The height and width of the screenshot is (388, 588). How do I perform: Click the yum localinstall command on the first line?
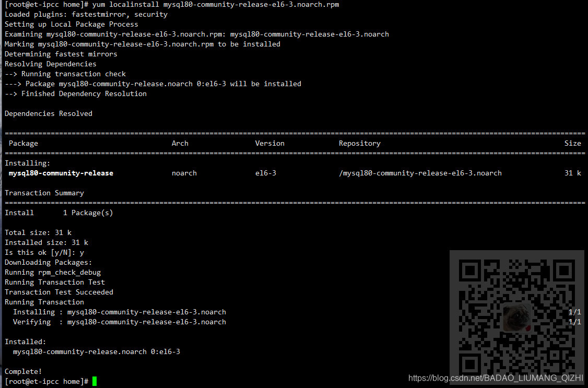point(216,5)
